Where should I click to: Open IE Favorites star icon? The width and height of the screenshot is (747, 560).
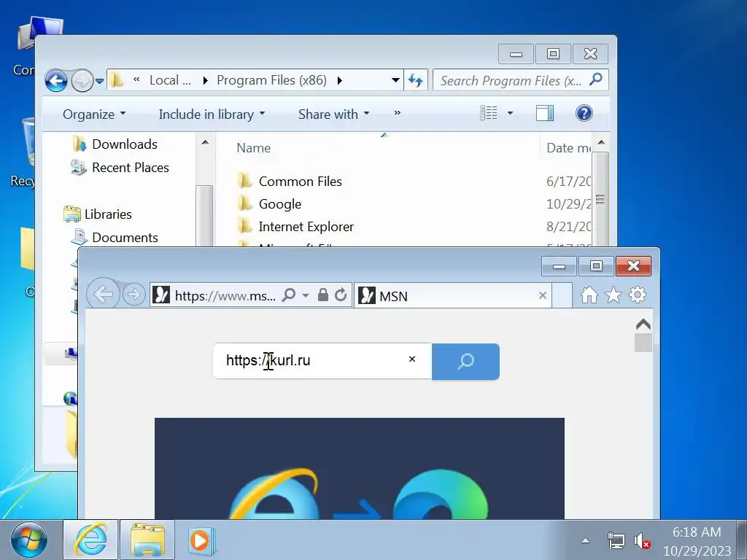click(x=613, y=295)
